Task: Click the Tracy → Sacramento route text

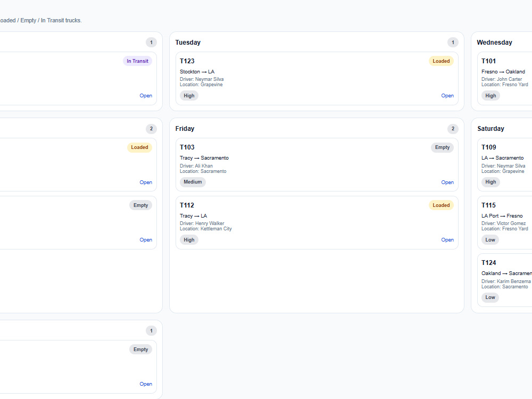Action: click(204, 158)
